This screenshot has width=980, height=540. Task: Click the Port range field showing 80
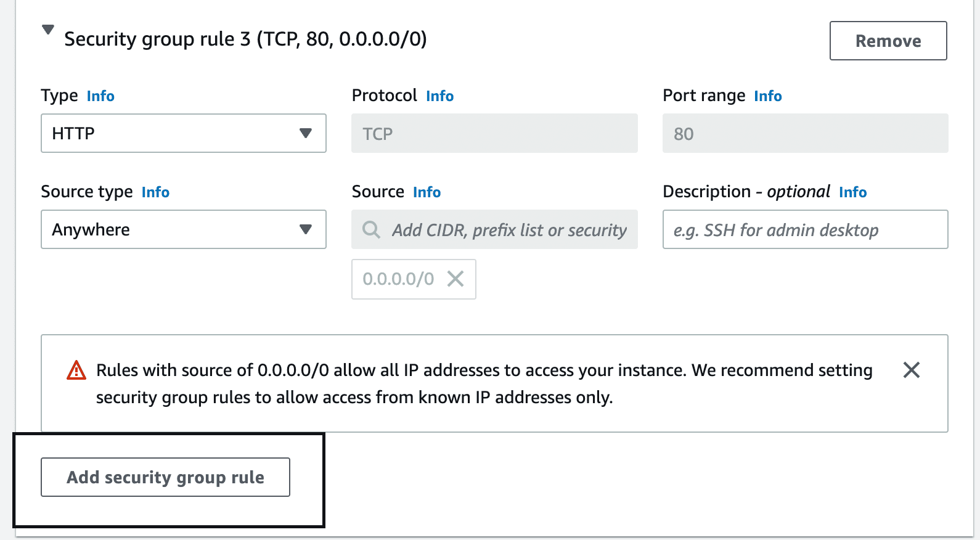tap(804, 133)
